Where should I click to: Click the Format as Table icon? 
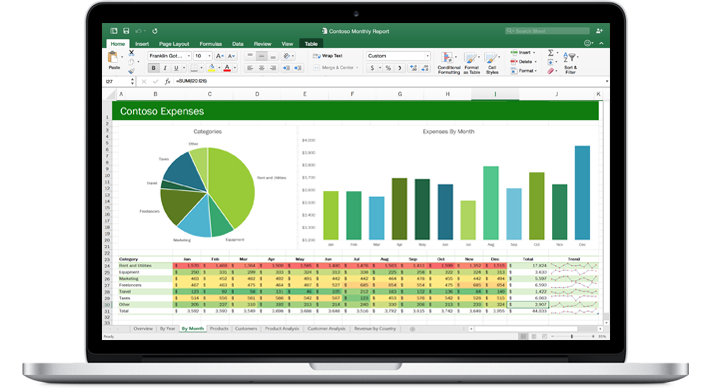click(x=472, y=63)
